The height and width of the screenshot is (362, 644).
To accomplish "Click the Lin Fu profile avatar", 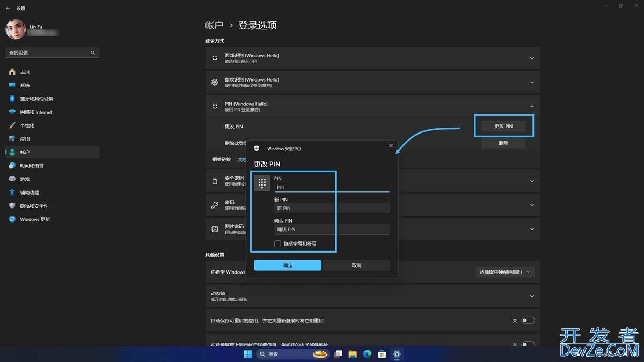I will pos(16,29).
